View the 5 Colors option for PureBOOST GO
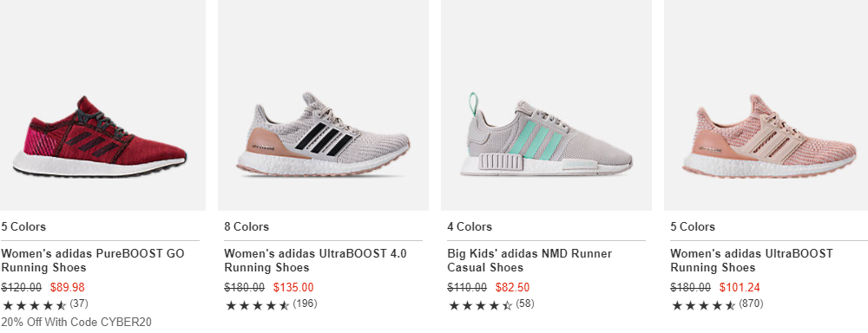 [x=23, y=227]
